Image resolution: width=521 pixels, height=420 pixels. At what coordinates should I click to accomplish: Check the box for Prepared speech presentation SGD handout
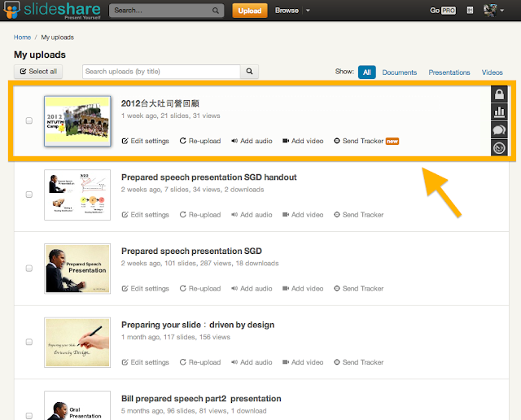pyautogui.click(x=29, y=195)
